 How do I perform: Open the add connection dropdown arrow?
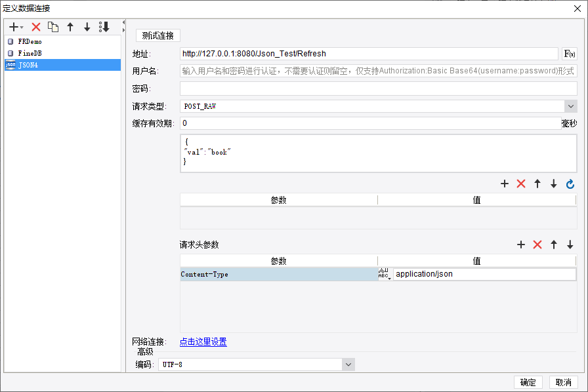(22, 28)
